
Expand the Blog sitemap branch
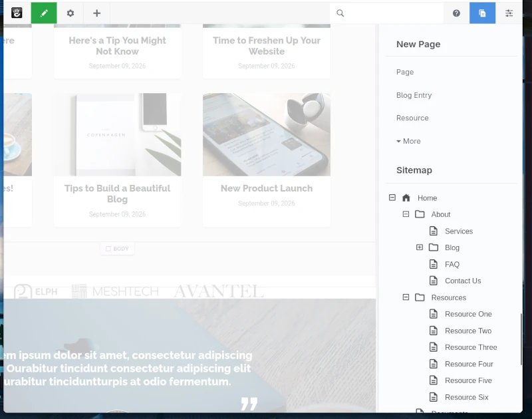coord(420,247)
